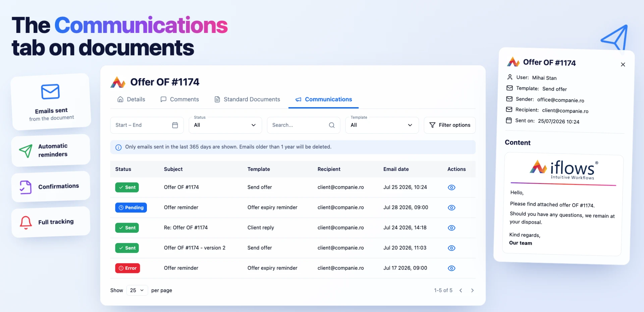Click the logo in detail panel header
The image size is (644, 312).
coord(513,62)
